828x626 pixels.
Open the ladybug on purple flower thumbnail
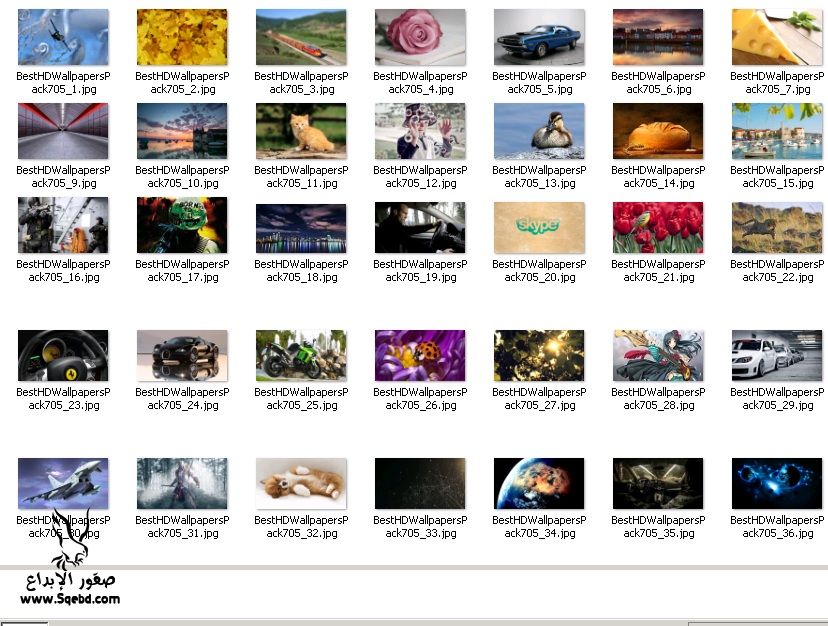pyautogui.click(x=420, y=355)
